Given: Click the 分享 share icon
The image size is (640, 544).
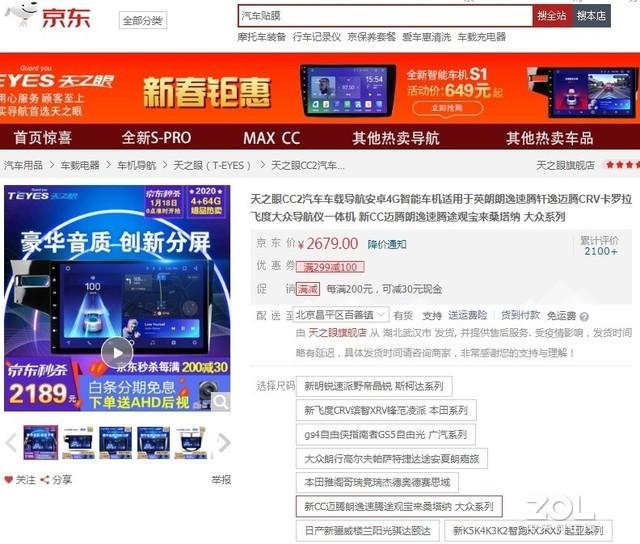Looking at the screenshot, I should pos(44,480).
